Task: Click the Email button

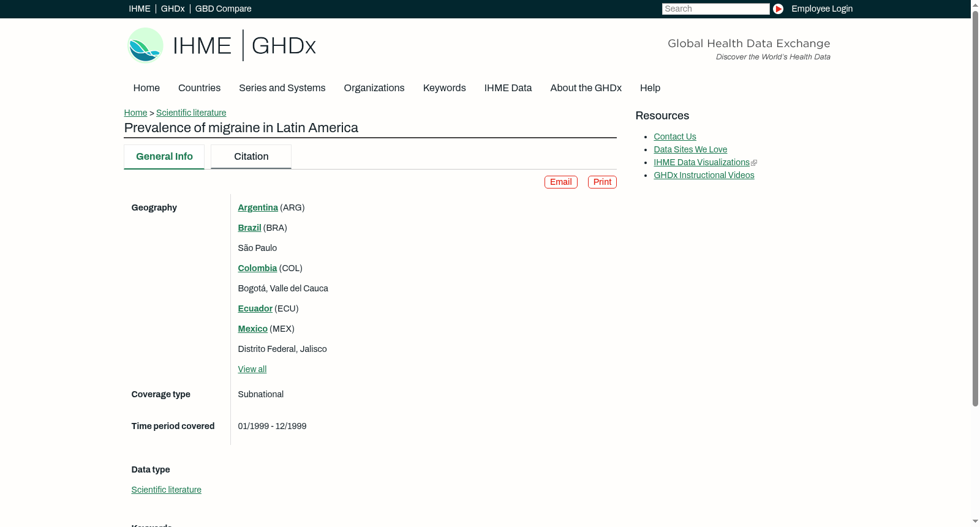Action: pos(561,182)
